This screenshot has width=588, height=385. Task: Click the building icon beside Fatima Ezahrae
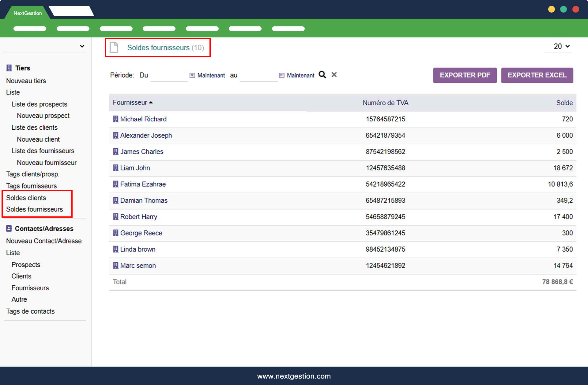[x=115, y=184]
